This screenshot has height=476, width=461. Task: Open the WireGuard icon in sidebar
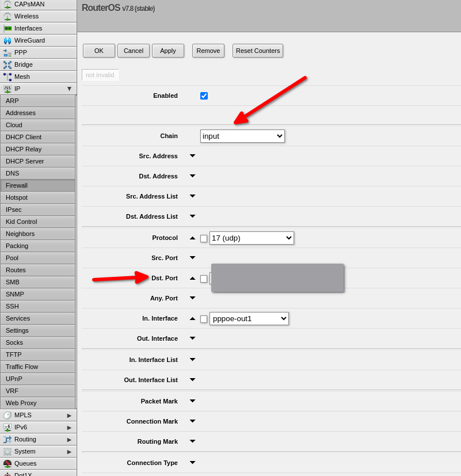pos(7,40)
